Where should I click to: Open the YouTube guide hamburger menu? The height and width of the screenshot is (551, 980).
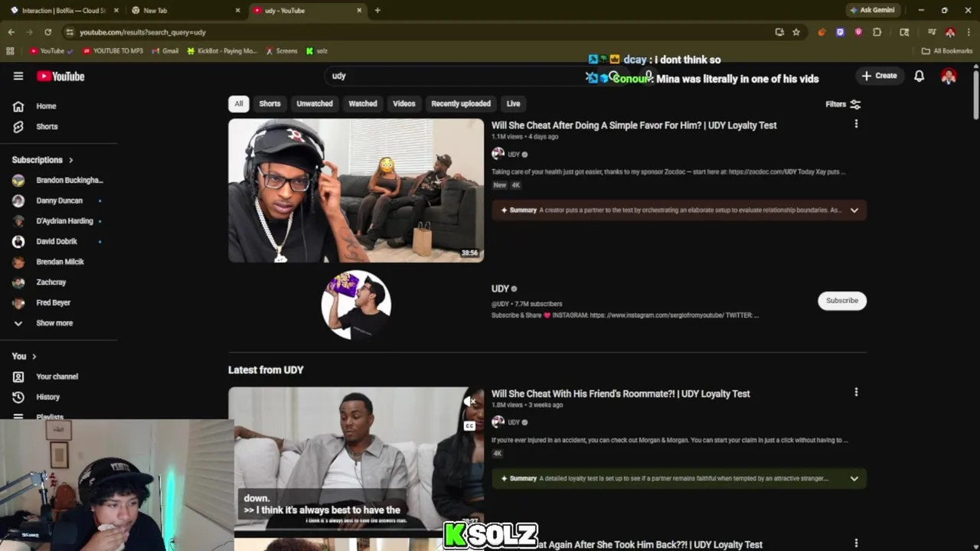click(x=18, y=76)
